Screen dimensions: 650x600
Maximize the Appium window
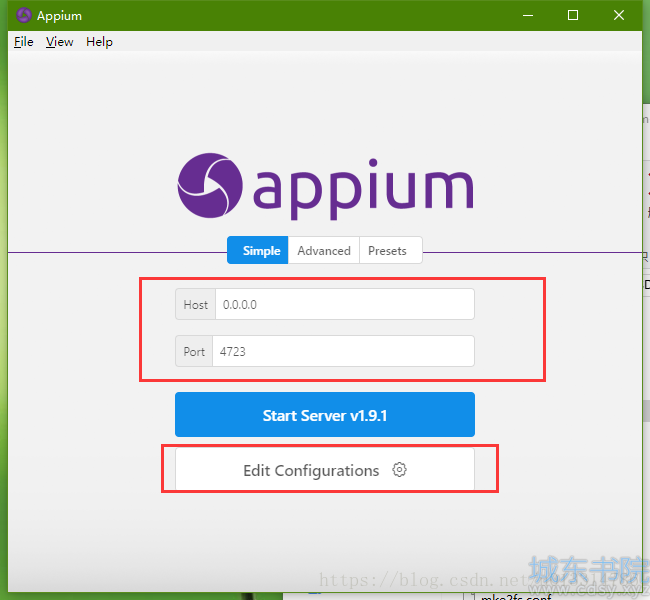573,15
